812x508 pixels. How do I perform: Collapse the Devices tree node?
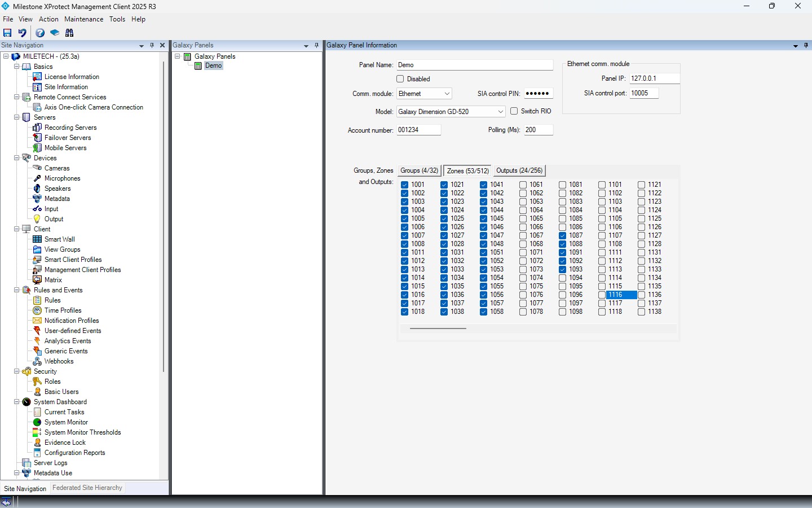[x=16, y=158]
